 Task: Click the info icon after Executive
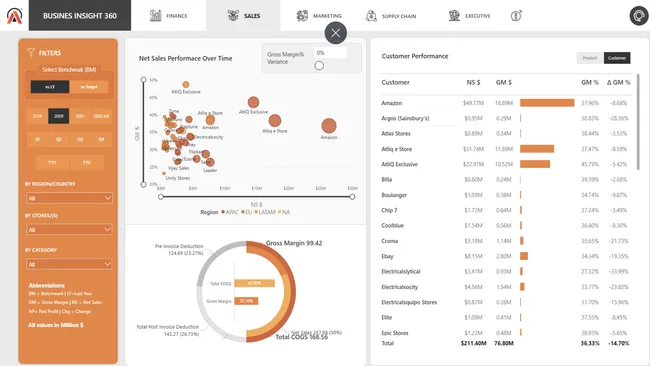(x=516, y=16)
